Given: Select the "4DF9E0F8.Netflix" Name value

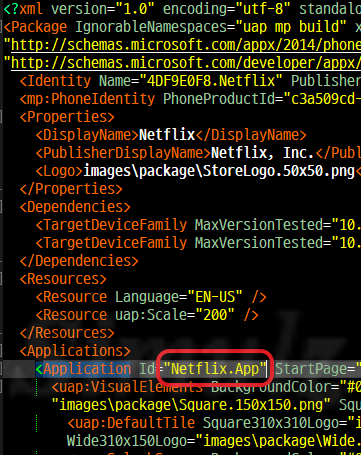Looking at the screenshot, I should coord(212,81).
